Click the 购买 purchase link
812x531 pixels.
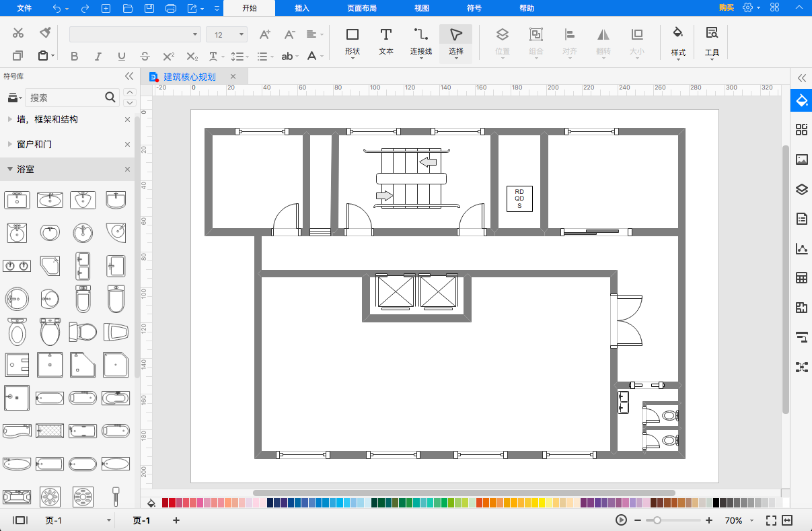coord(726,8)
